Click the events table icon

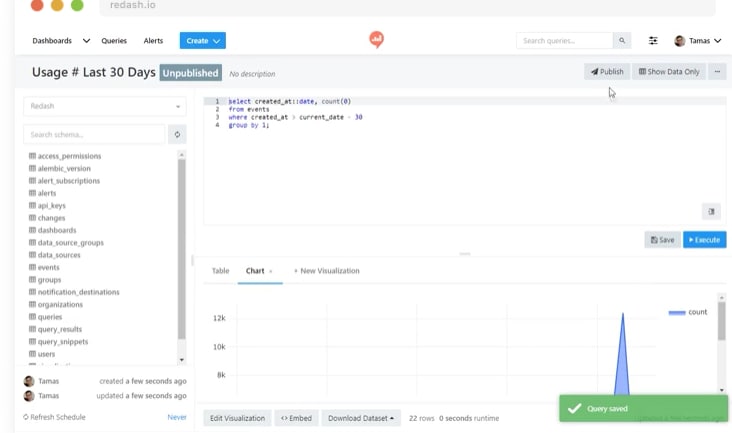point(32,267)
